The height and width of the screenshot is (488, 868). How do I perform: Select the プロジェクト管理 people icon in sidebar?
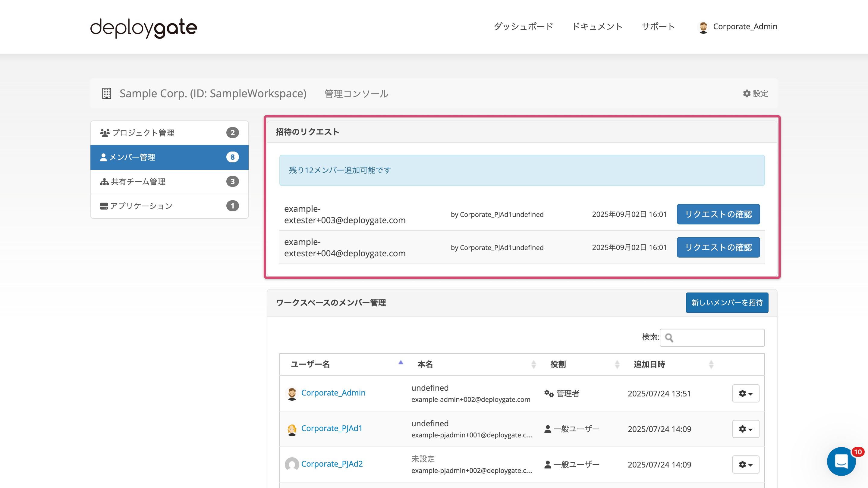(105, 132)
